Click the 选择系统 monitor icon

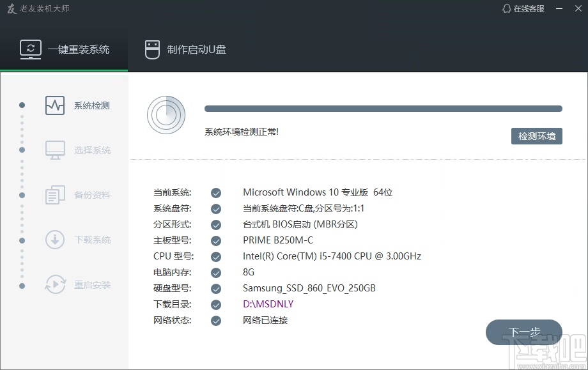tap(55, 150)
